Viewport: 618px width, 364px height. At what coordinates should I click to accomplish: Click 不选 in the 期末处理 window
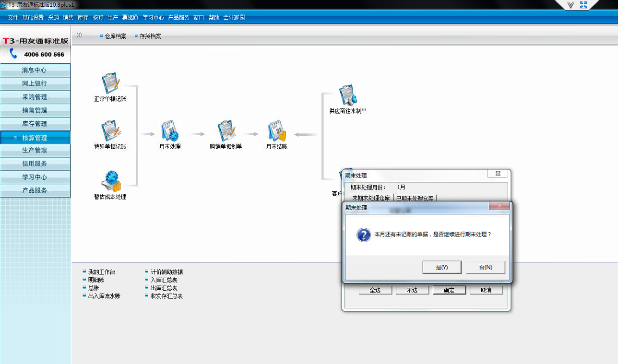[x=412, y=290]
